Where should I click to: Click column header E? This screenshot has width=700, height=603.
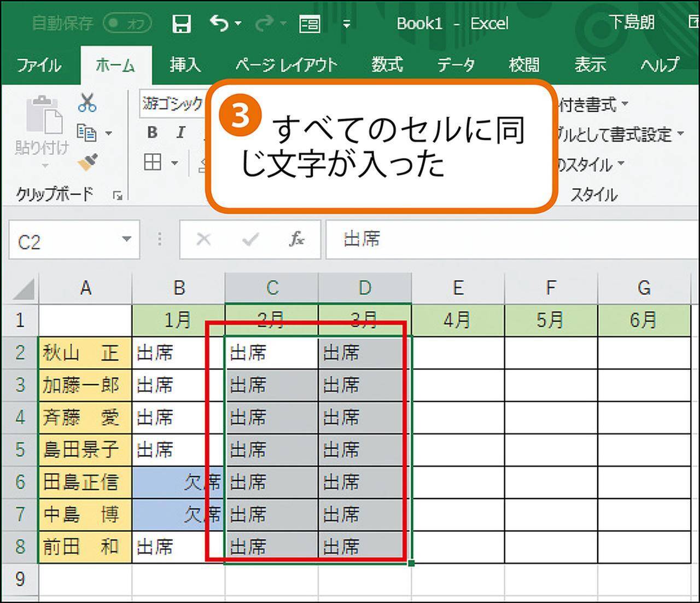coord(458,288)
